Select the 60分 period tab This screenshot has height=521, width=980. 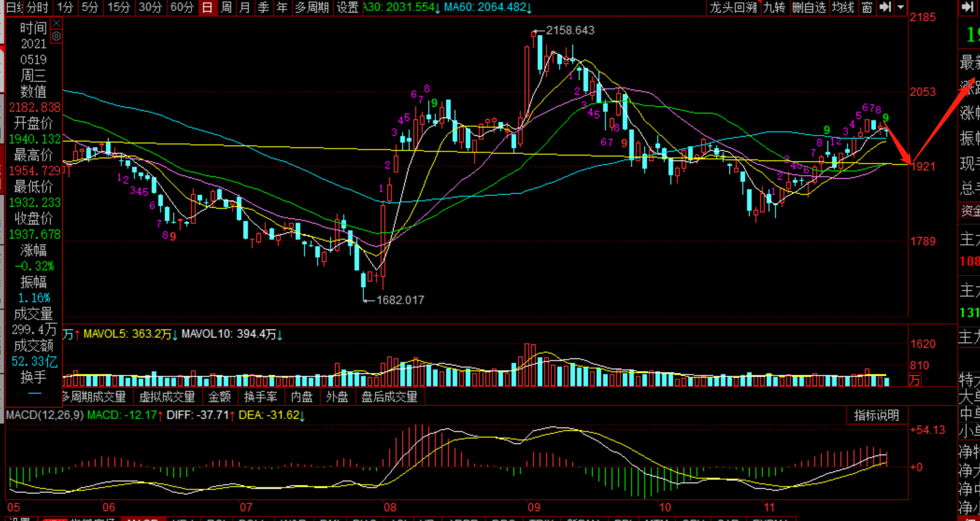(x=182, y=7)
